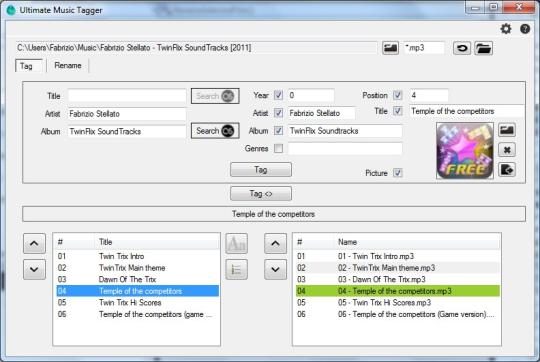Click the folder path field

point(196,48)
